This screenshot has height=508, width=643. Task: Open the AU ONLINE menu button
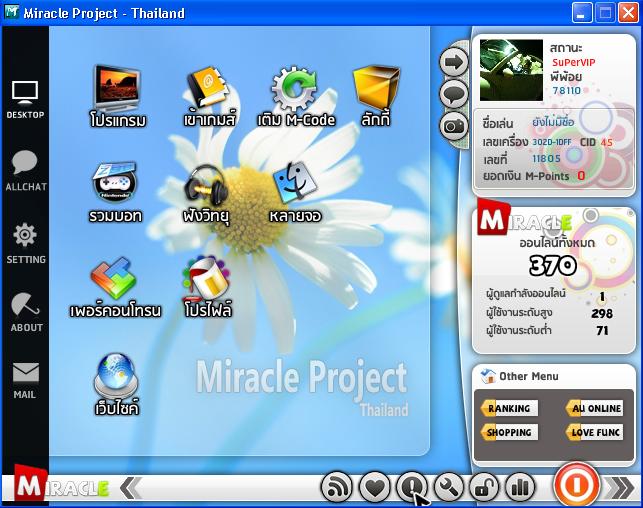594,408
